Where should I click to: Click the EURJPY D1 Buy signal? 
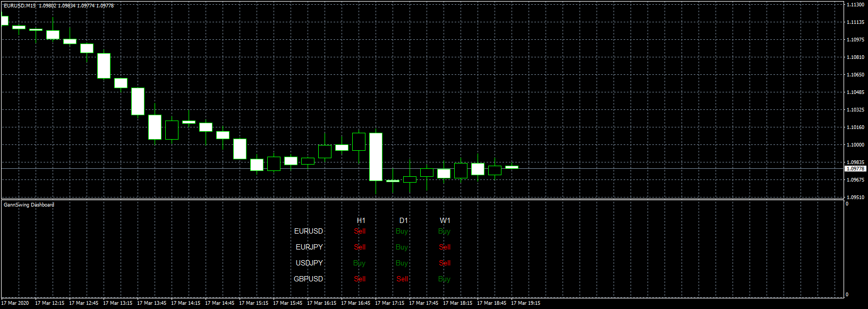(402, 247)
